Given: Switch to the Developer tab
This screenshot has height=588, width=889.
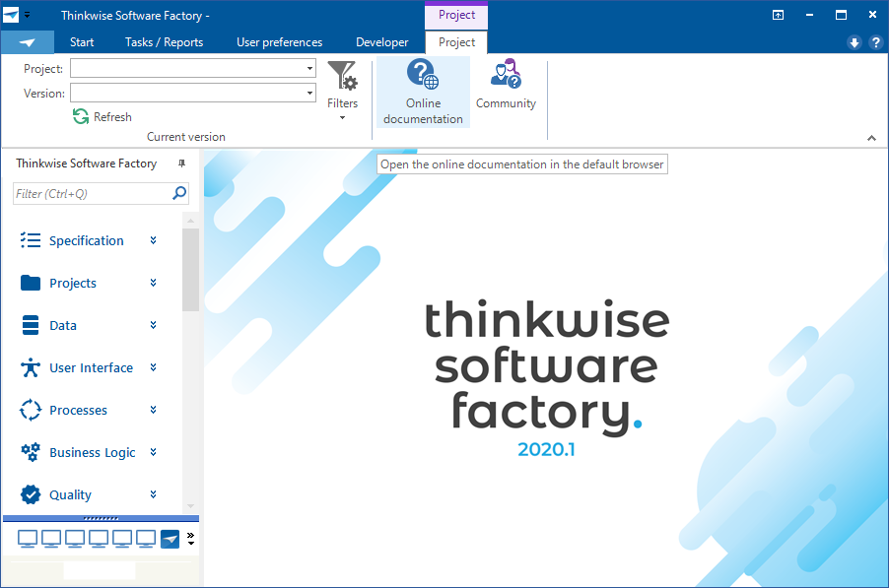Looking at the screenshot, I should (382, 42).
